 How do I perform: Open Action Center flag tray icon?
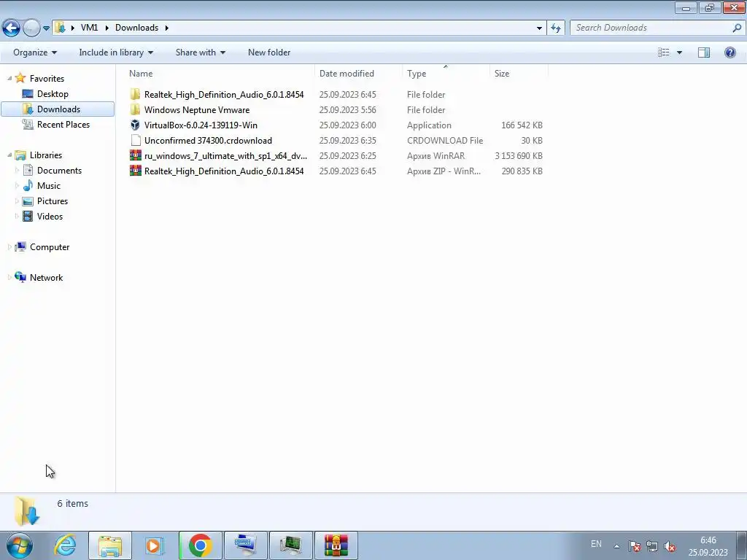pyautogui.click(x=634, y=546)
